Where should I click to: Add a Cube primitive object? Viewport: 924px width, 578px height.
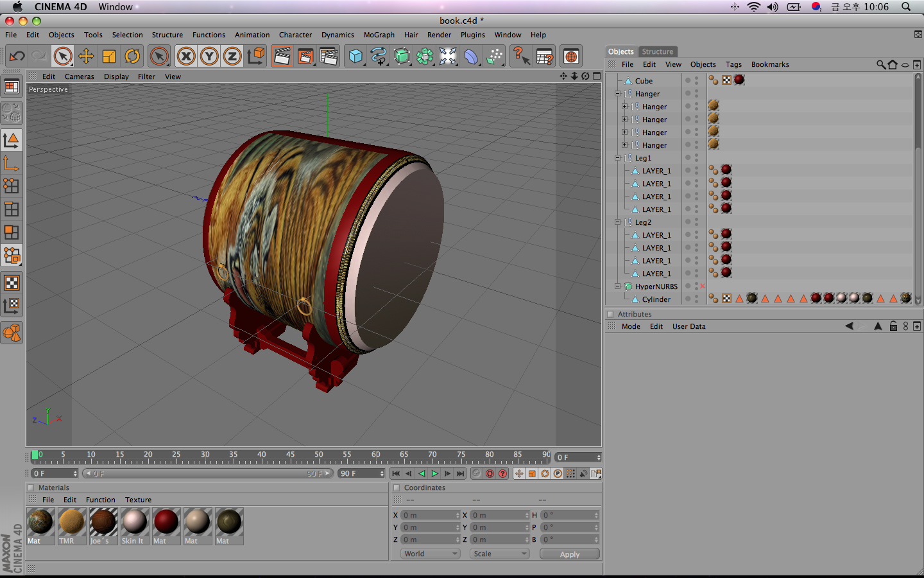point(355,57)
